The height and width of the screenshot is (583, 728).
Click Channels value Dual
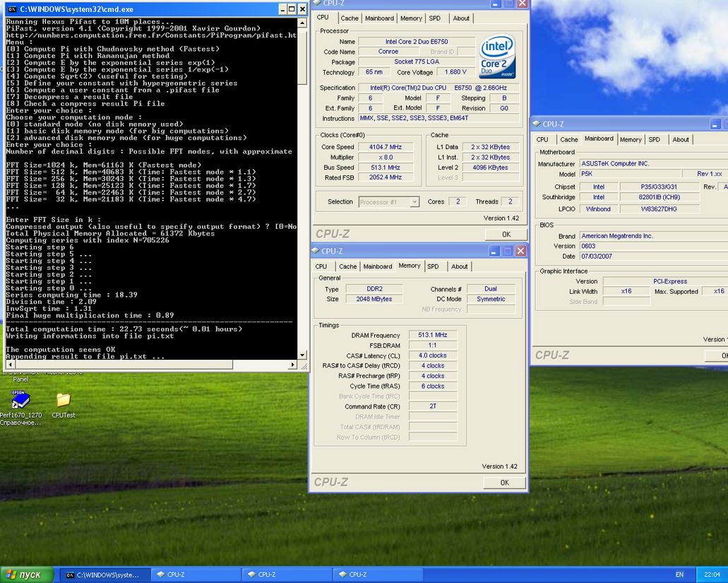491,289
